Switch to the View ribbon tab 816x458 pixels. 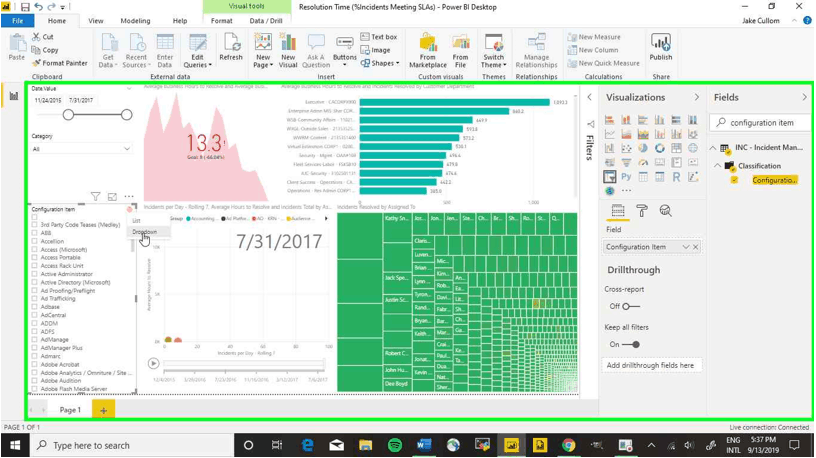tap(96, 21)
